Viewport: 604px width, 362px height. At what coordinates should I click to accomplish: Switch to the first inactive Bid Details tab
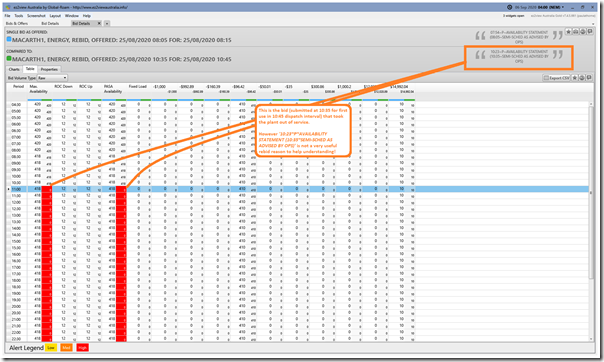pyautogui.click(x=50, y=23)
